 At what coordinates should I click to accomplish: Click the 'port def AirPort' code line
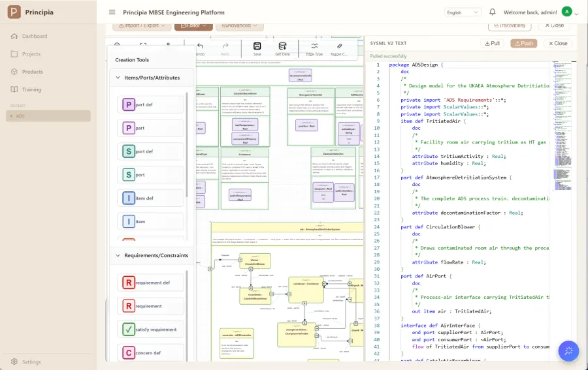pos(426,277)
